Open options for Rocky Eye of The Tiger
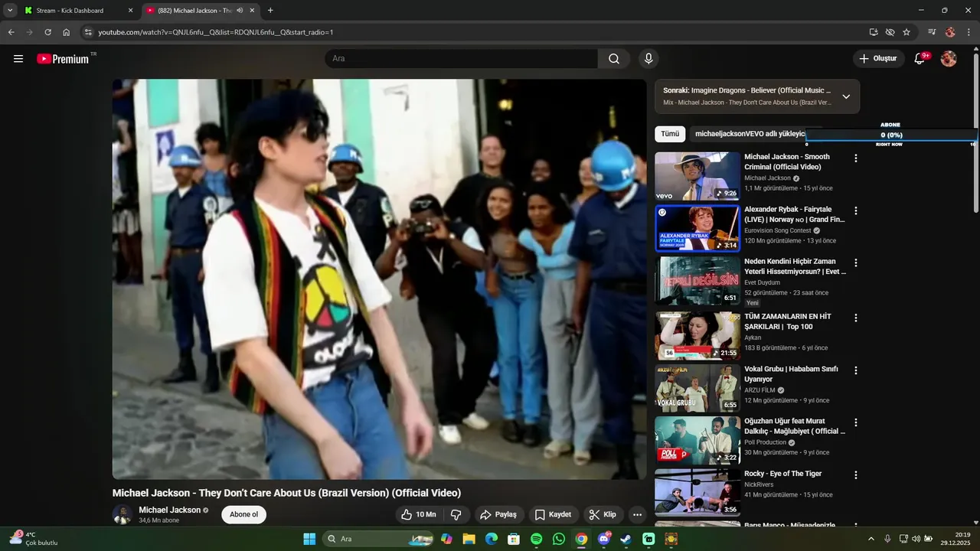The height and width of the screenshot is (551, 980). pyautogui.click(x=856, y=474)
